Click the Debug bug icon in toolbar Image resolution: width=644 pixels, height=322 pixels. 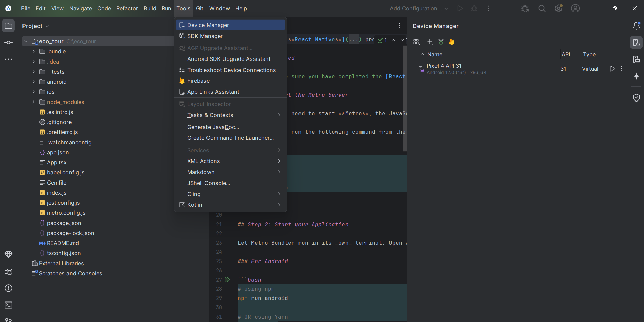pos(474,8)
